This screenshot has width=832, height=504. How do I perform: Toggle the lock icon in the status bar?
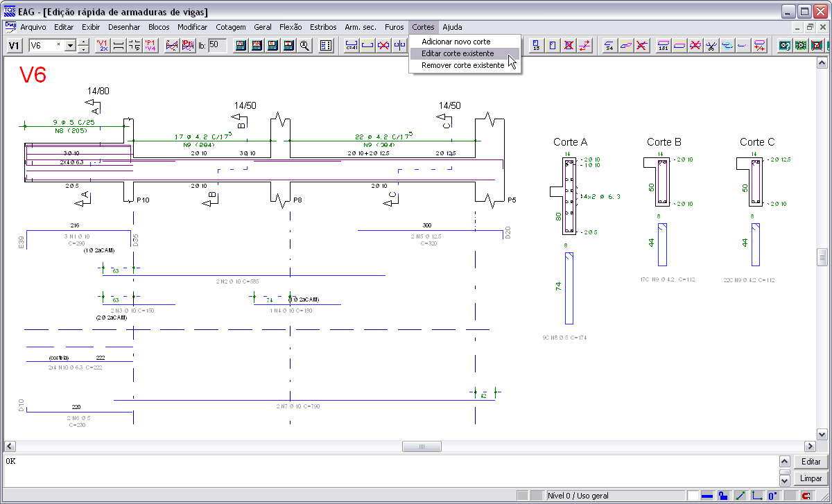(x=722, y=496)
